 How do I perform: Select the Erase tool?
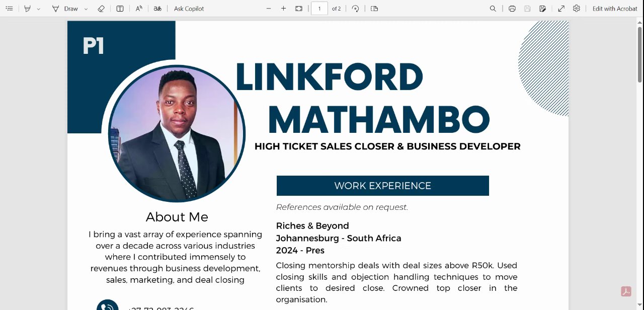click(101, 9)
